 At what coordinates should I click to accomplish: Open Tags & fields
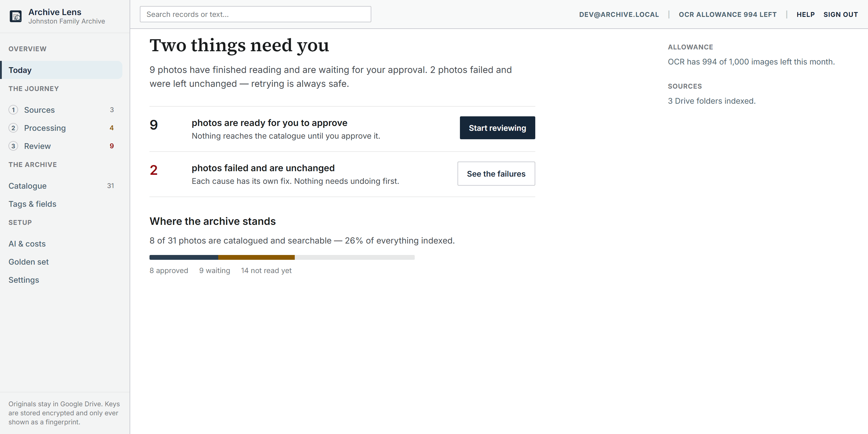click(61, 204)
